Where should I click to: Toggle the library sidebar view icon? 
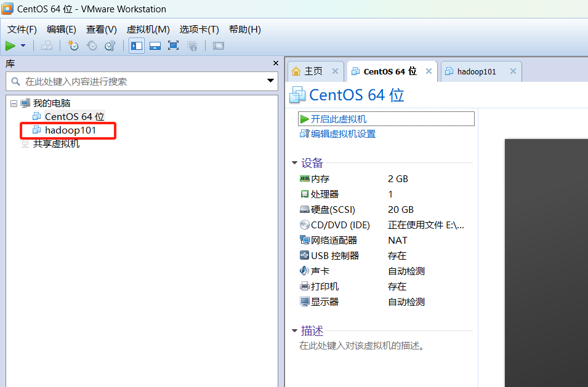(137, 46)
